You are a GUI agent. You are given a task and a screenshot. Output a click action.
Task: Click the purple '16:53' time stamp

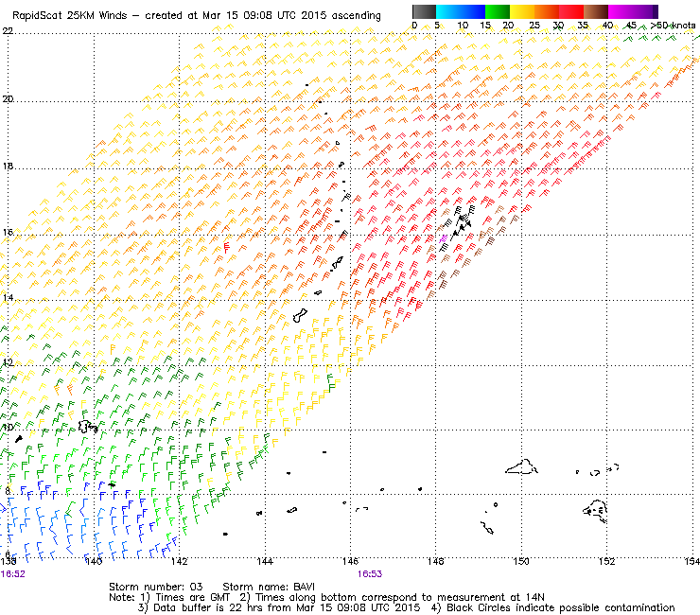click(x=370, y=574)
